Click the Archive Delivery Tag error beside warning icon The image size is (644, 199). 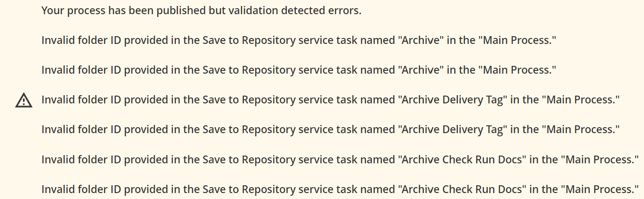331,100
